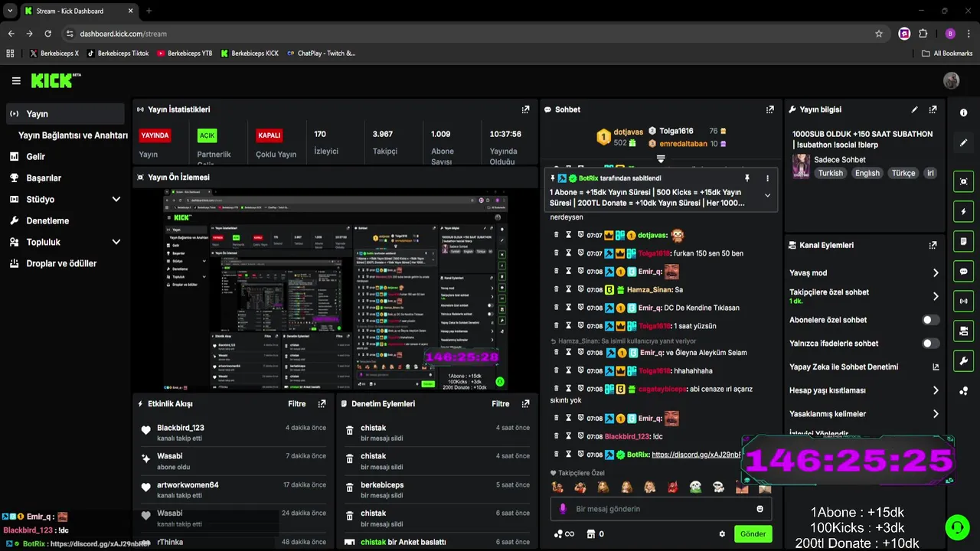The width and height of the screenshot is (980, 551).
Task: Pop out the Yayın İstatistikleri panel
Action: [525, 109]
